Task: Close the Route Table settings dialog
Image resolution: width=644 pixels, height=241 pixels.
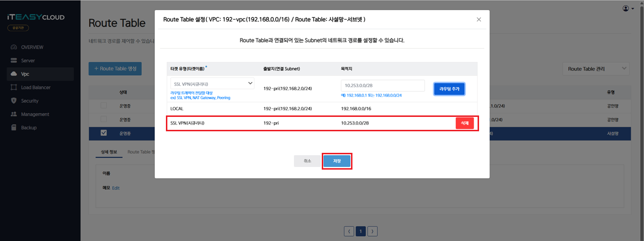Action: [479, 20]
